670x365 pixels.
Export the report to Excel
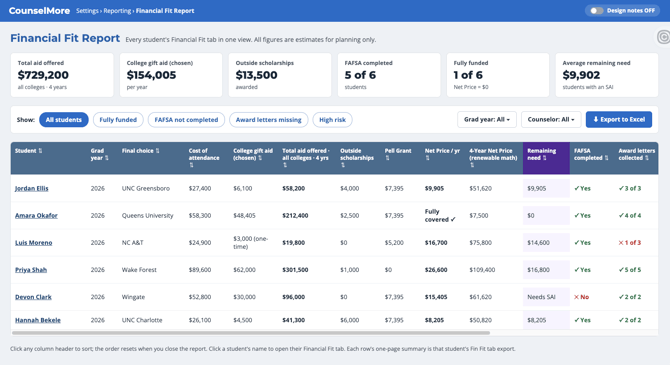[x=619, y=120]
